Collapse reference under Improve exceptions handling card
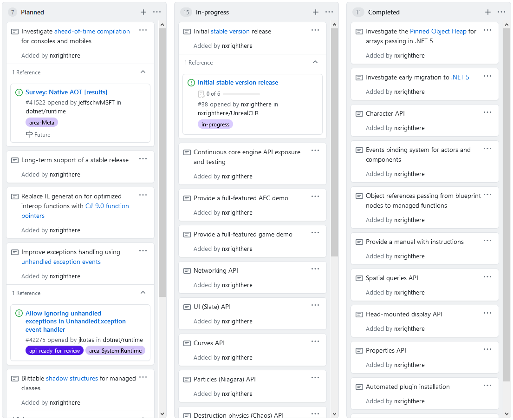 point(143,293)
